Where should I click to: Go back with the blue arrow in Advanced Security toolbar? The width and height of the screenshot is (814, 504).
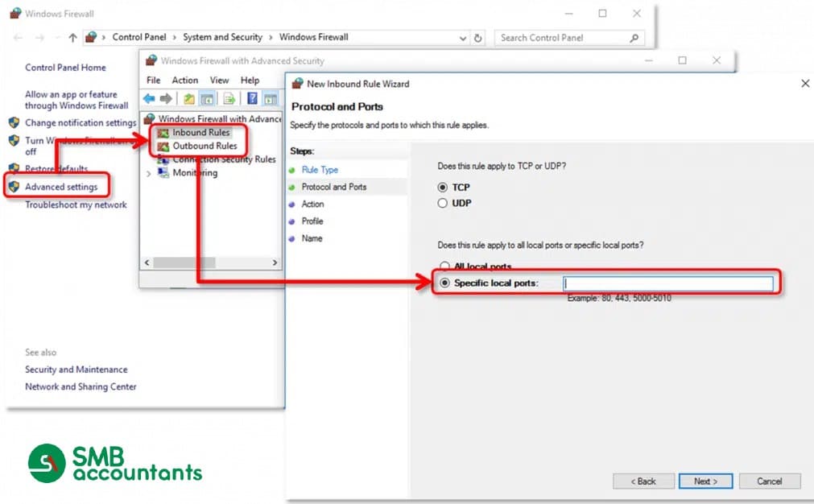pos(150,98)
